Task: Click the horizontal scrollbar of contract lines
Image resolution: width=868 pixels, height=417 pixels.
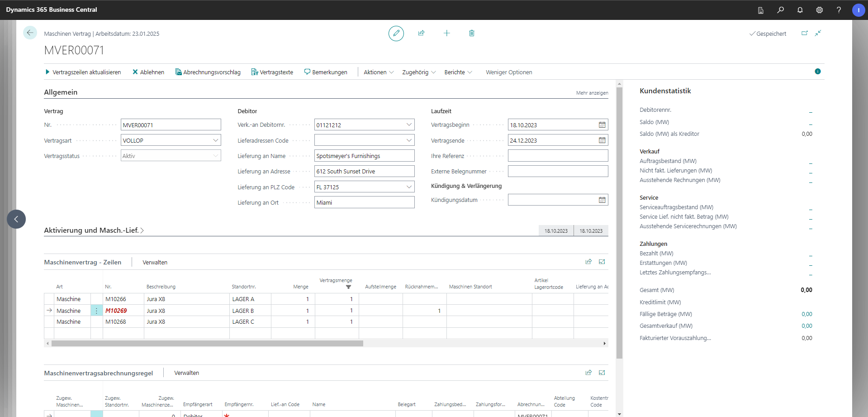Action: (207, 344)
